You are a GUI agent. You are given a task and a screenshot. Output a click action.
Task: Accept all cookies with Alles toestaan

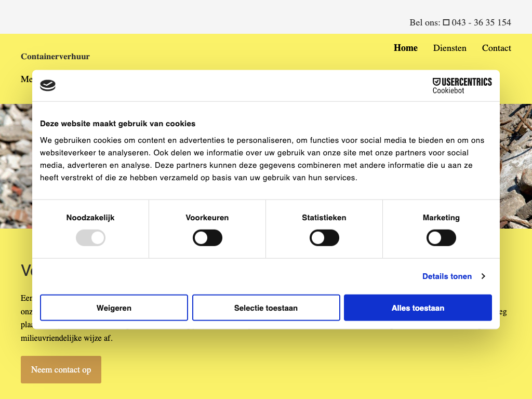(418, 308)
